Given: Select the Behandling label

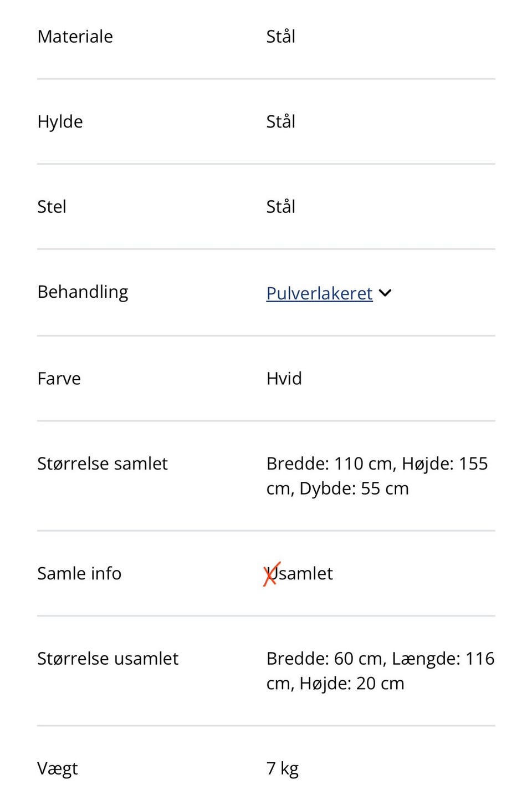Looking at the screenshot, I should [x=83, y=292].
